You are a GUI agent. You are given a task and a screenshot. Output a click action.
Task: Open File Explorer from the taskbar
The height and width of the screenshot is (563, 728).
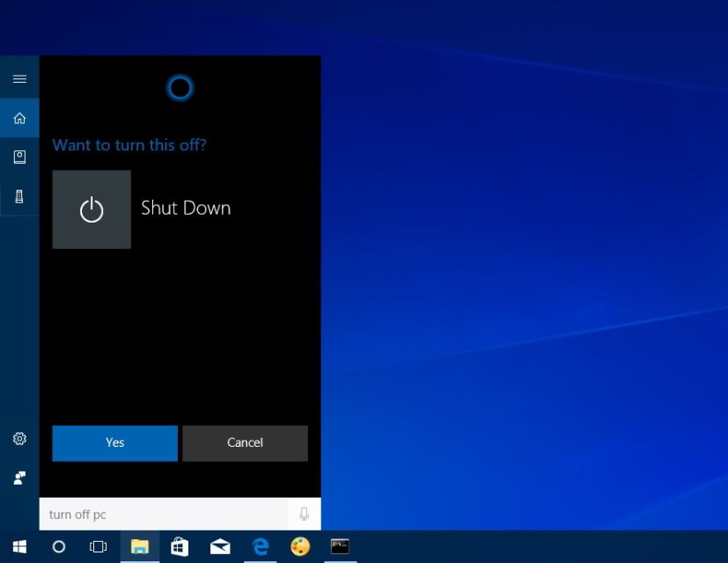[139, 546]
